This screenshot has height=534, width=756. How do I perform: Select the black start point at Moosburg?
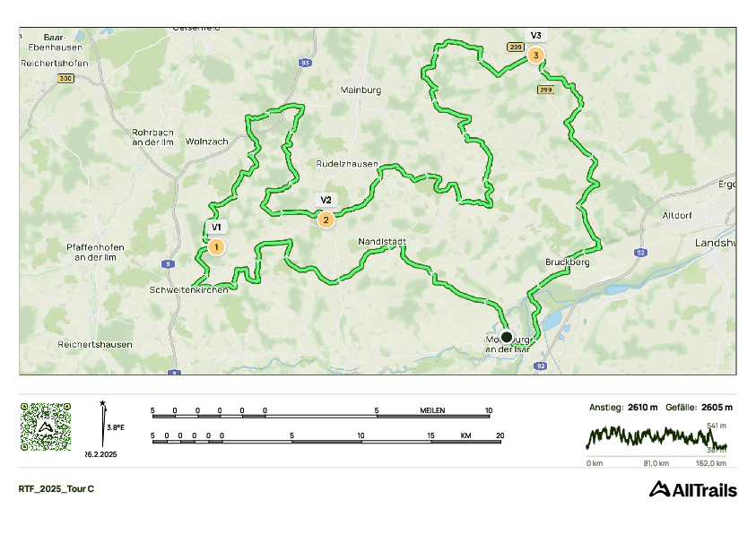click(x=507, y=337)
